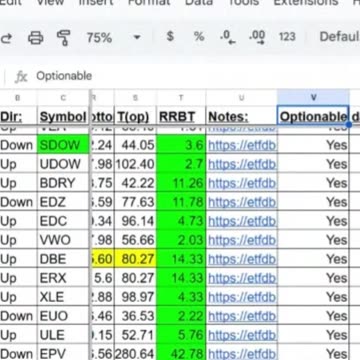Click the 102.40 cell in UDOW row

(135, 164)
